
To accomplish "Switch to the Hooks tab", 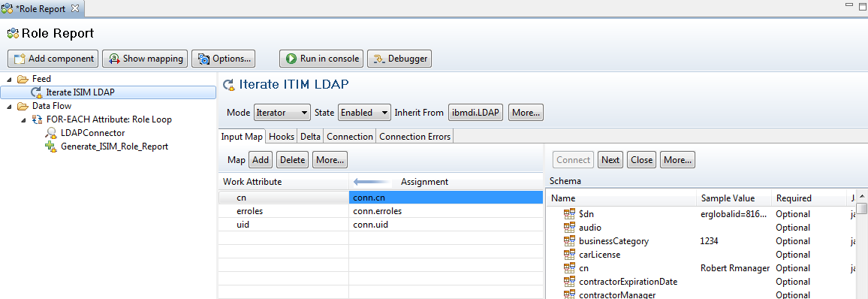I will (x=282, y=136).
